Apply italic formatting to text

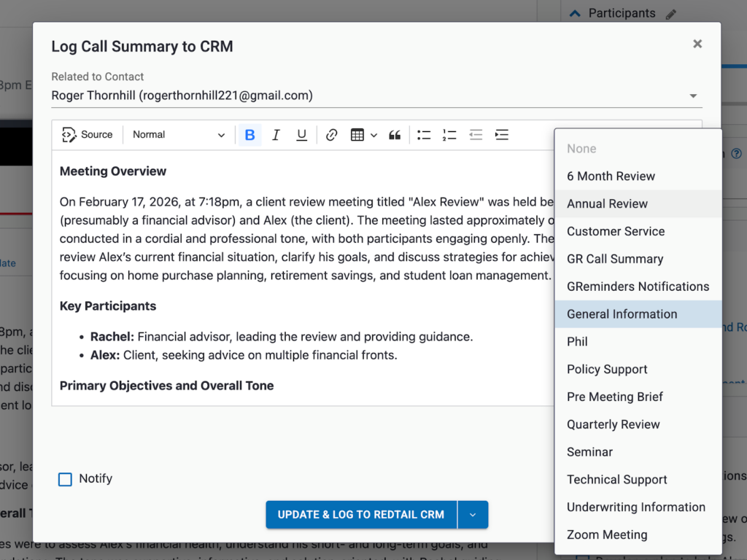click(x=276, y=135)
